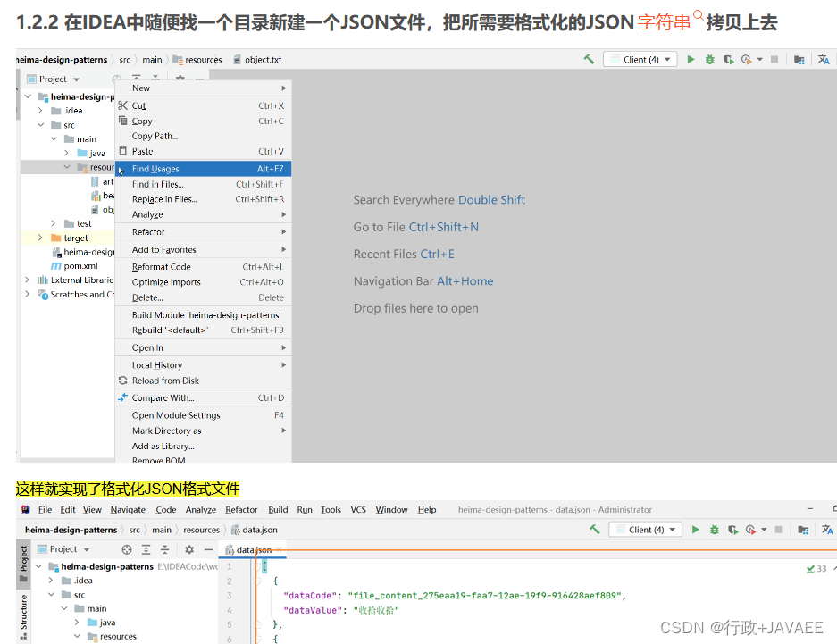Expand External Libraries node
The image size is (837, 644).
pos(27,280)
